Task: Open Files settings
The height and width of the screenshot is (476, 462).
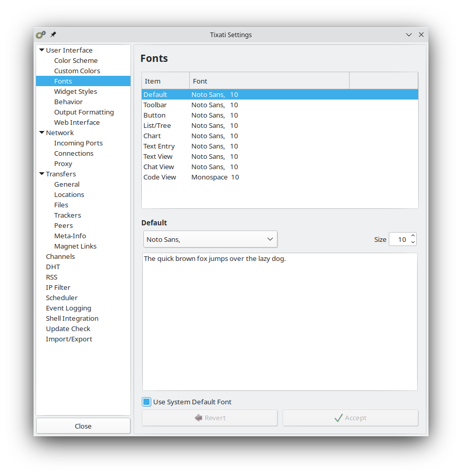Action: tap(61, 205)
